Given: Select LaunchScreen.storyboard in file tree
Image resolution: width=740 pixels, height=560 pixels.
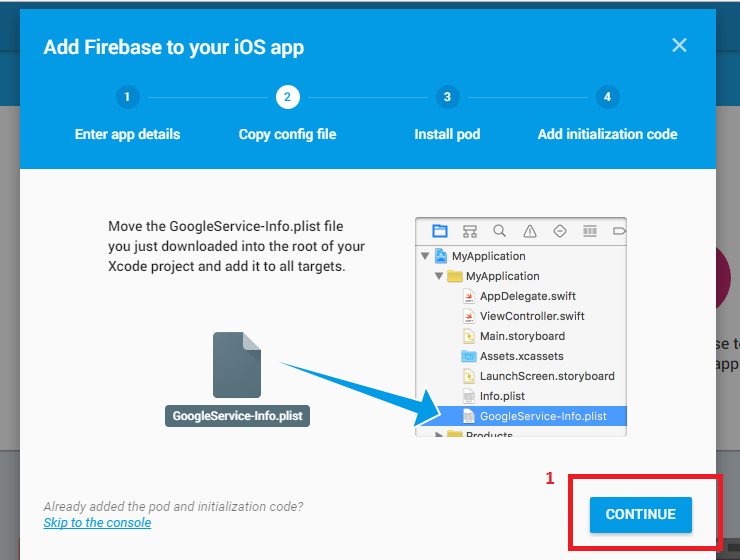Looking at the screenshot, I should tap(547, 376).
